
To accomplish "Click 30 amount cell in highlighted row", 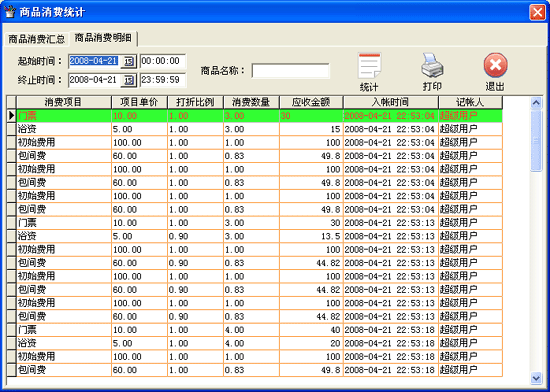I will point(311,116).
